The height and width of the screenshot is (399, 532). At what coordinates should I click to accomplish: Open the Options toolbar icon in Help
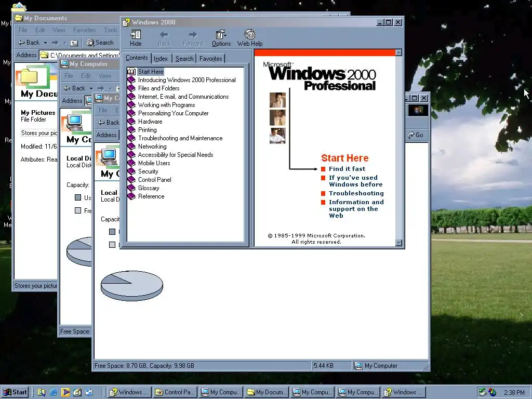pos(221,35)
